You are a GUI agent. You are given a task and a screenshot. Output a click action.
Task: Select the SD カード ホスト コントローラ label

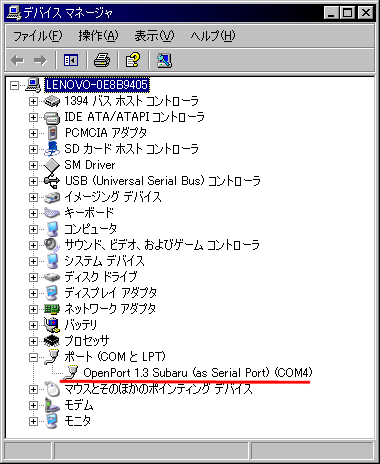tap(131, 149)
